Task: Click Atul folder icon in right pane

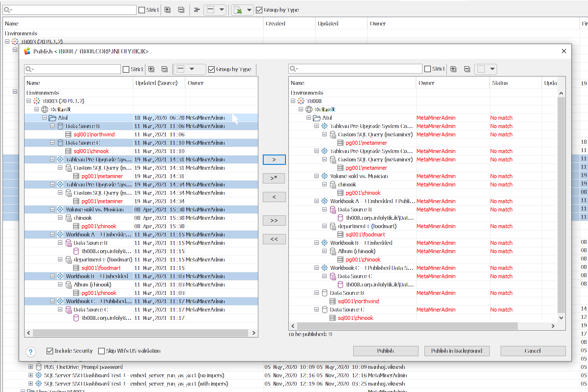Action: (316, 118)
